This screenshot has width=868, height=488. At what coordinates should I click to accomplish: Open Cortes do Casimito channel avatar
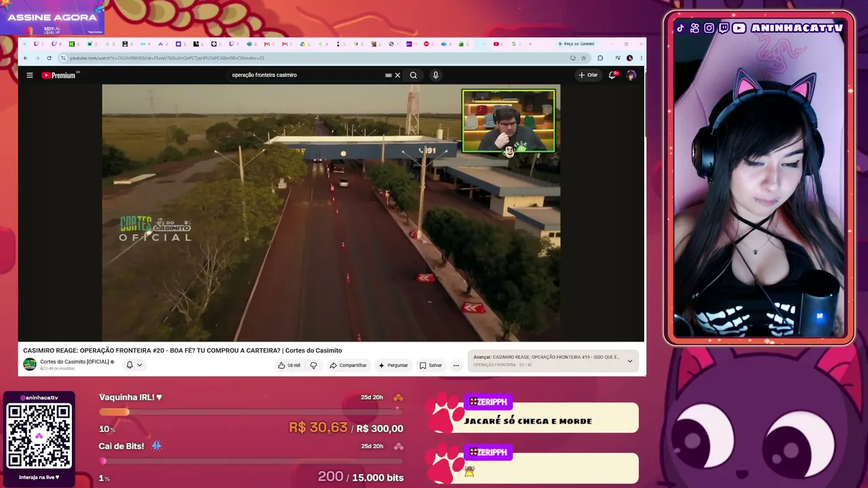pos(30,364)
